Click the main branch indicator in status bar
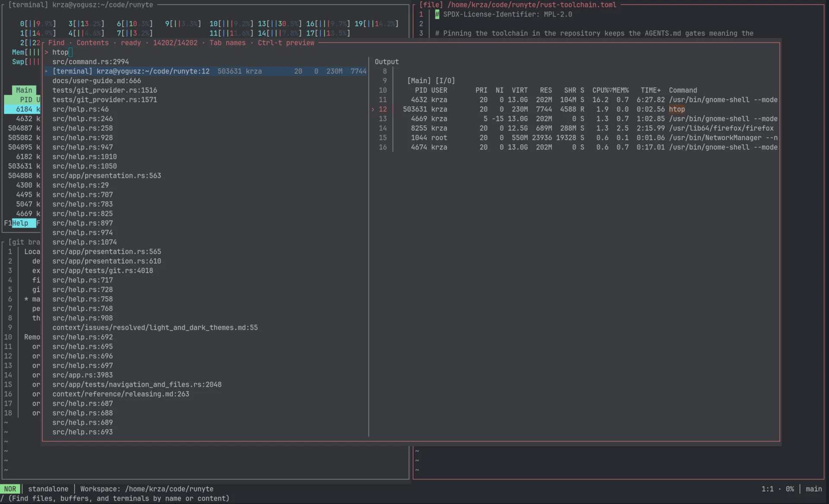This screenshot has height=504, width=829. (x=813, y=489)
